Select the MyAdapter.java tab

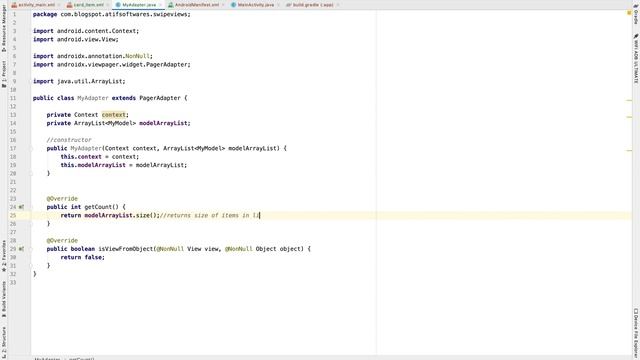139,5
